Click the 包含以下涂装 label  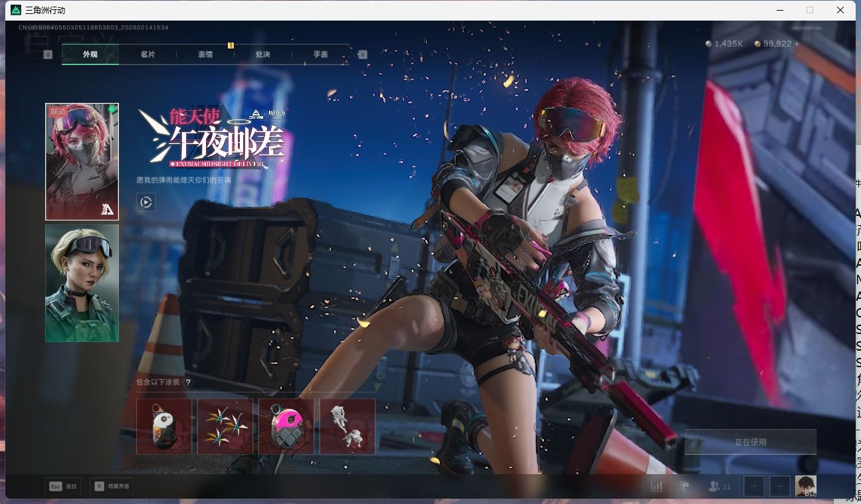158,382
